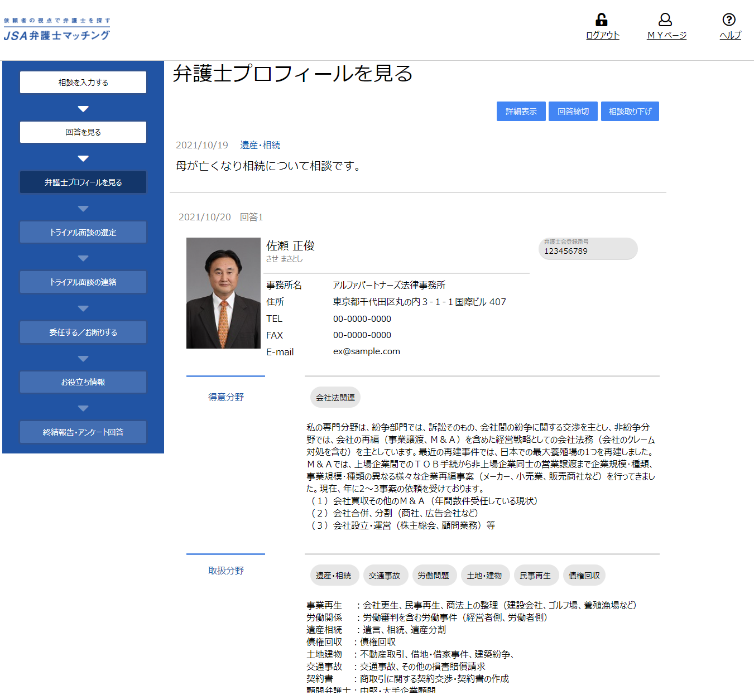Select the 債権回収 field tag
This screenshot has width=754, height=700.
point(584,575)
